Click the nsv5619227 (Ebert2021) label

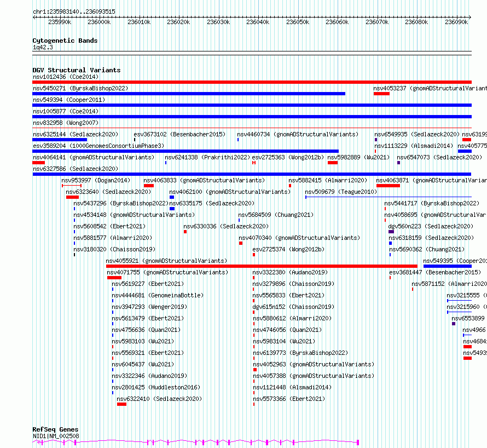[148, 284]
